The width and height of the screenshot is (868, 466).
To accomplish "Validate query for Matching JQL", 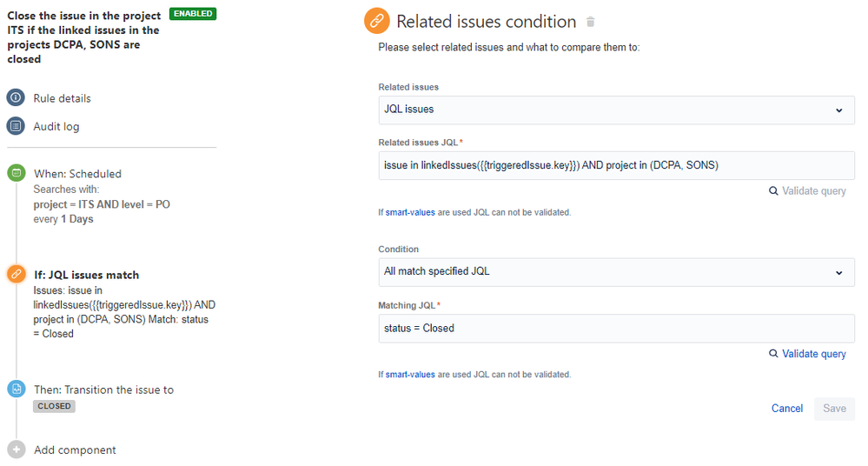I will coord(808,354).
